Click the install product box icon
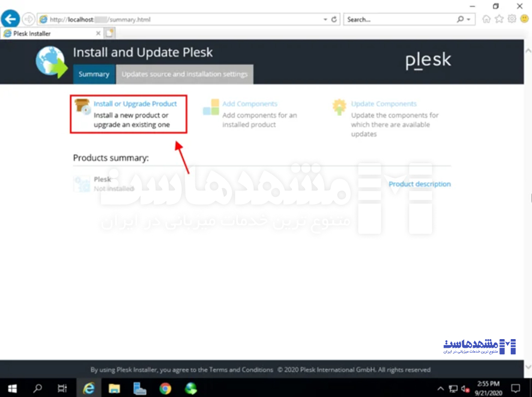Screen dimensions: 532x397 click(82, 106)
